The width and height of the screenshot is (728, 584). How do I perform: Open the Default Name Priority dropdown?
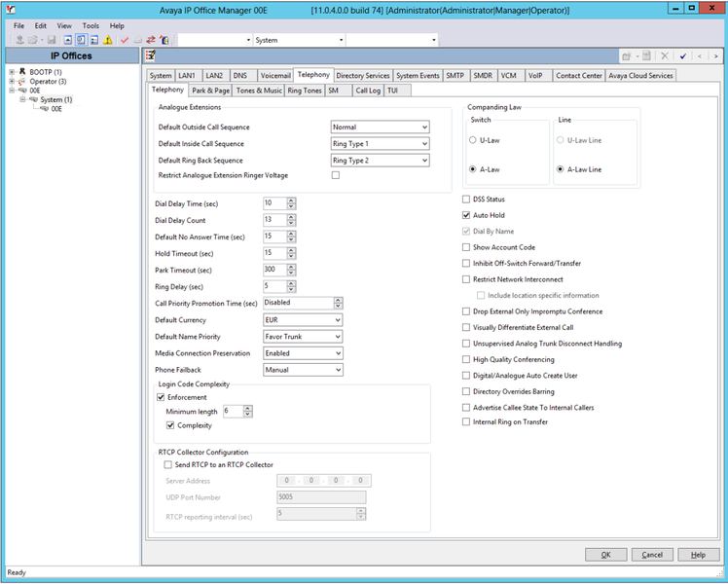(303, 337)
